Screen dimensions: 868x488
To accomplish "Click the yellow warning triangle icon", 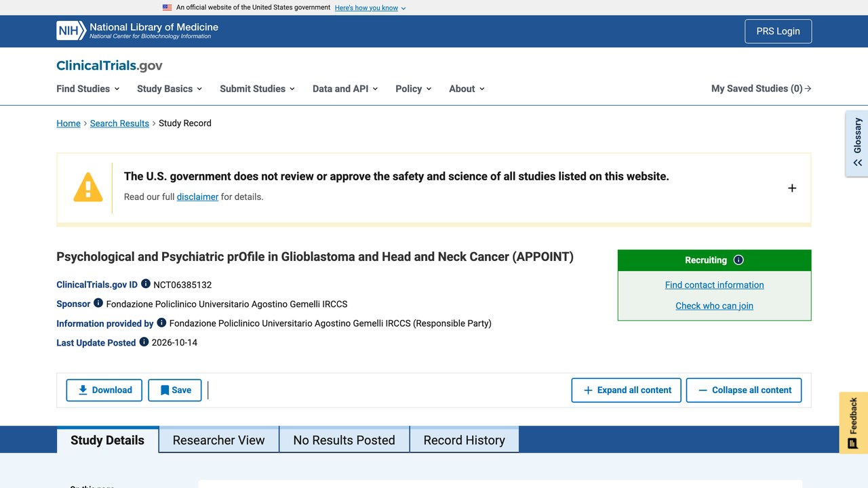I will (x=88, y=187).
